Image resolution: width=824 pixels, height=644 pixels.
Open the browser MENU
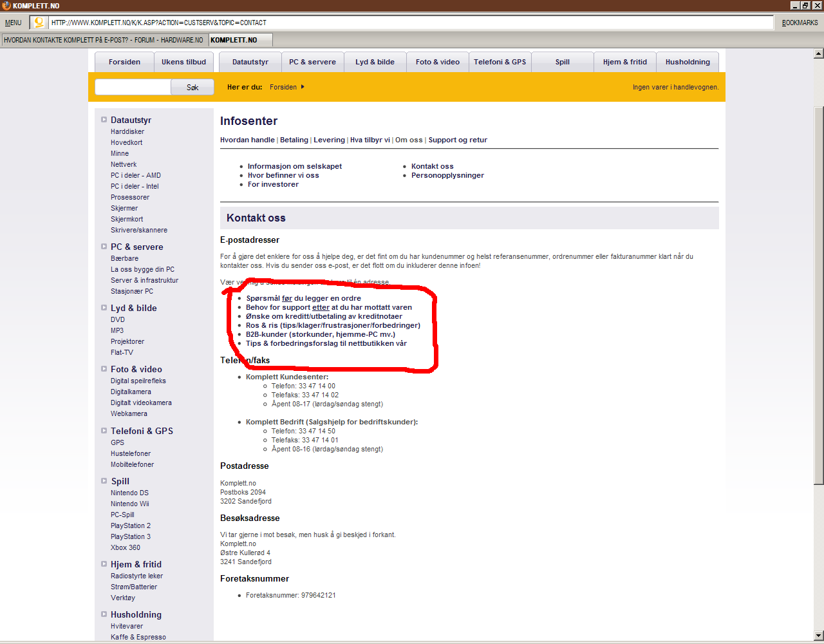click(14, 23)
